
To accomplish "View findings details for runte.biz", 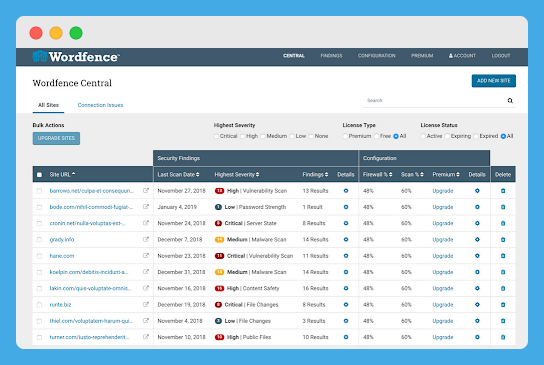I will click(346, 305).
